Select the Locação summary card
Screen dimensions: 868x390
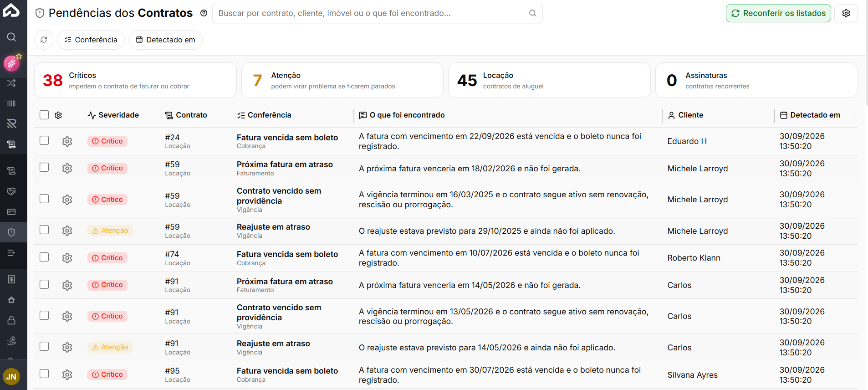(x=549, y=80)
